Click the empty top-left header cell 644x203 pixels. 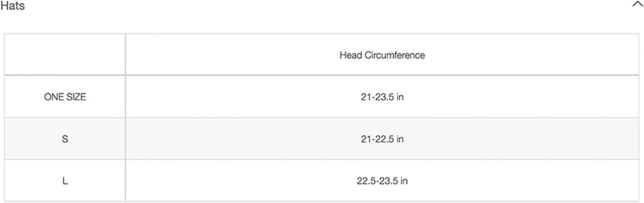(65, 54)
